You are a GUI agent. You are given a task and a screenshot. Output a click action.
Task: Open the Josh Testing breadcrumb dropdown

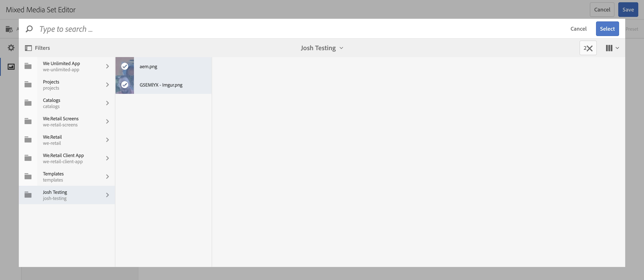(x=322, y=48)
